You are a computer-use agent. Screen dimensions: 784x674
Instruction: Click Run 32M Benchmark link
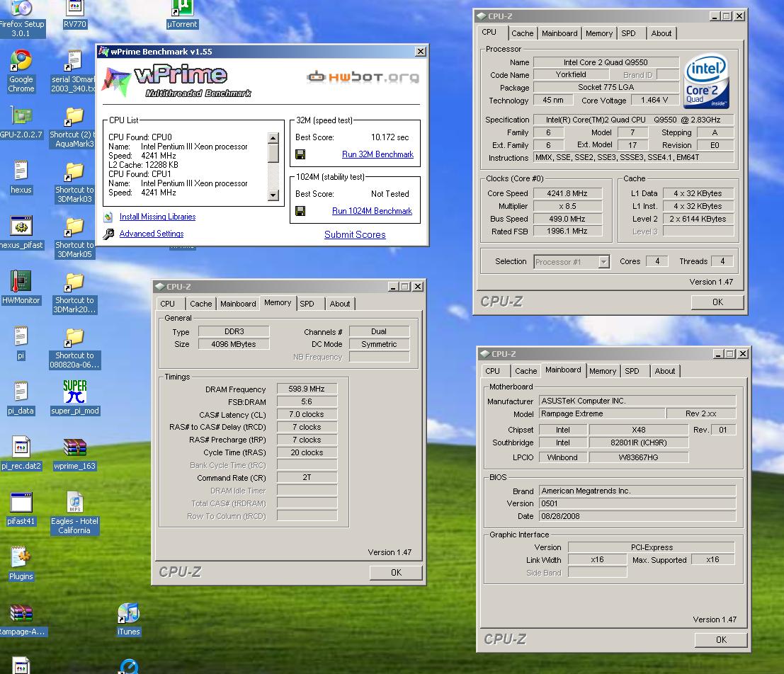(377, 154)
